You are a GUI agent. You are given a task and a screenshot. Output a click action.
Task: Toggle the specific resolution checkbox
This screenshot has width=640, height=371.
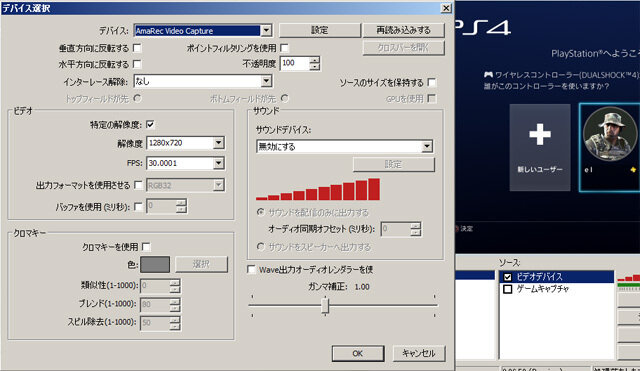pyautogui.click(x=150, y=124)
